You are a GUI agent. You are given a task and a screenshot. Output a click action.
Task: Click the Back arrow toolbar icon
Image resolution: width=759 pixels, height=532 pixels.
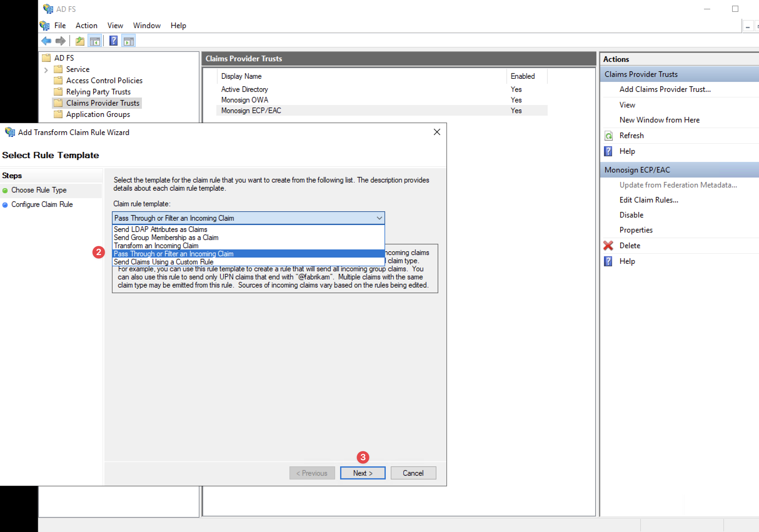(x=46, y=41)
